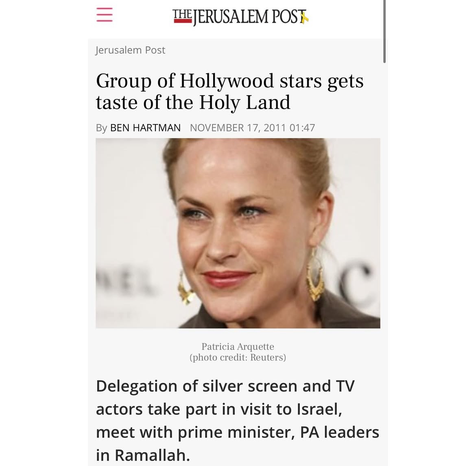This screenshot has height=466, width=476.
Task: Click the 'photo credit: Reuters' text
Action: pos(238,357)
